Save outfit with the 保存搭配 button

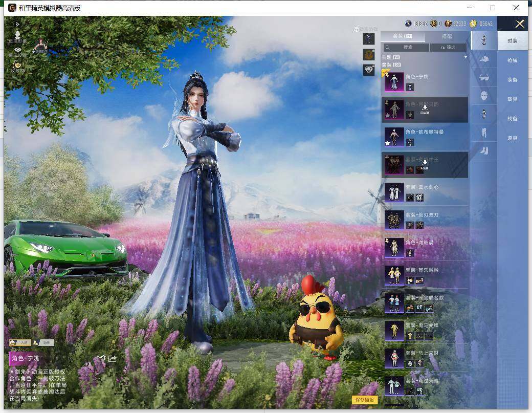pos(365,400)
